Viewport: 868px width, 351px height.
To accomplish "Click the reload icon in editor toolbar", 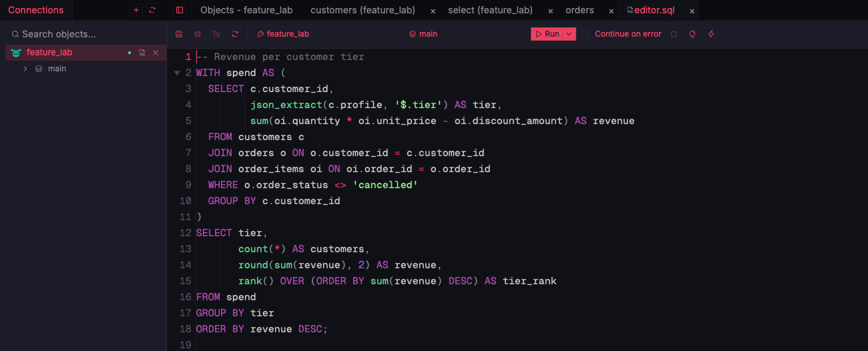I will (235, 34).
